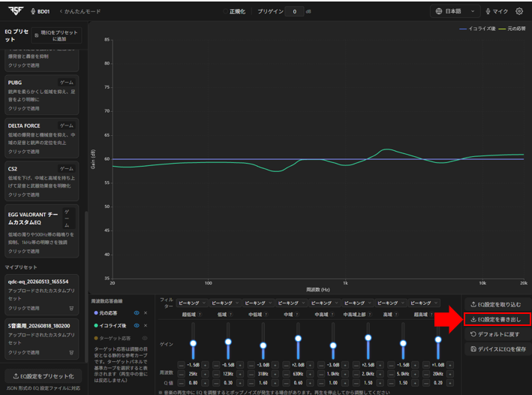Screen dimensions: 532x395
Task: Select the DELTA FORCE preset
Action: 42,138
